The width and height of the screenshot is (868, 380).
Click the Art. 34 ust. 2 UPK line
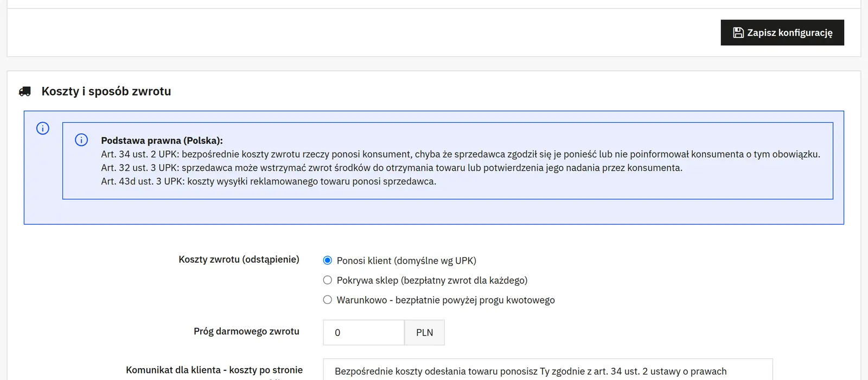(x=461, y=154)
